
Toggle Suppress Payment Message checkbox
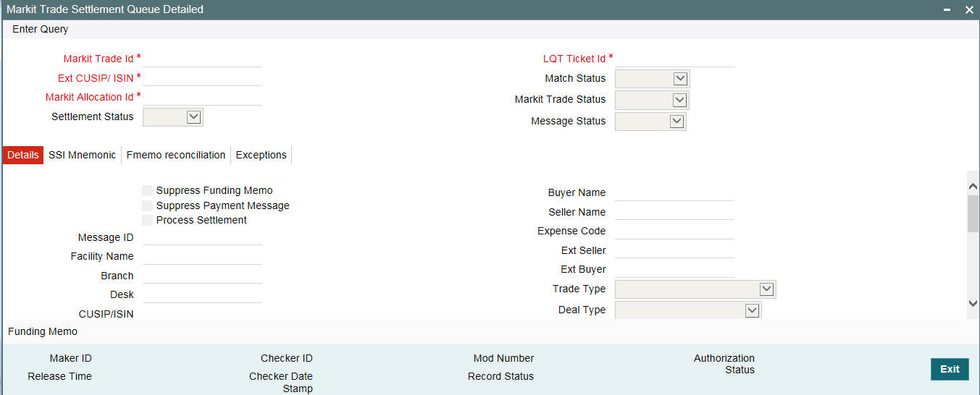pos(148,206)
